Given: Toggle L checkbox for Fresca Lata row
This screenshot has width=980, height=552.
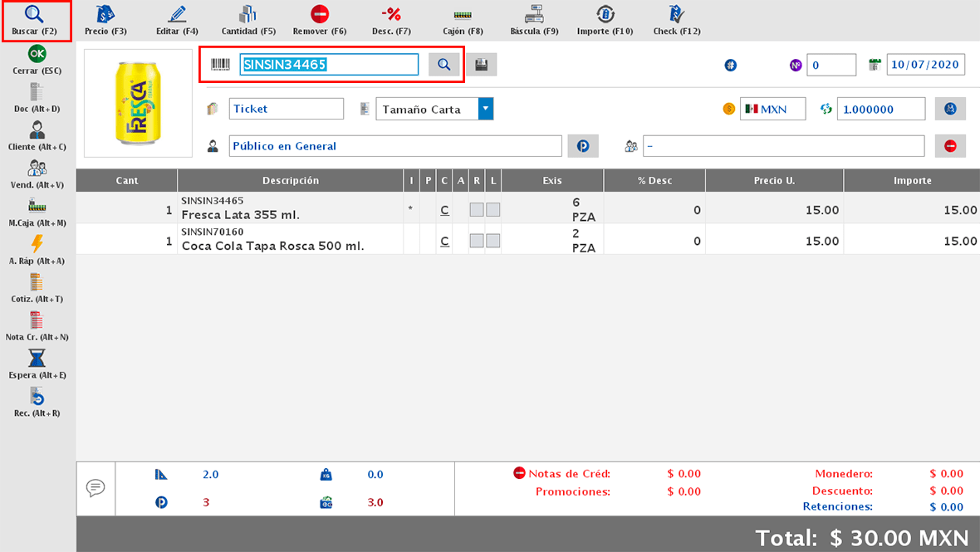Looking at the screenshot, I should pos(493,210).
